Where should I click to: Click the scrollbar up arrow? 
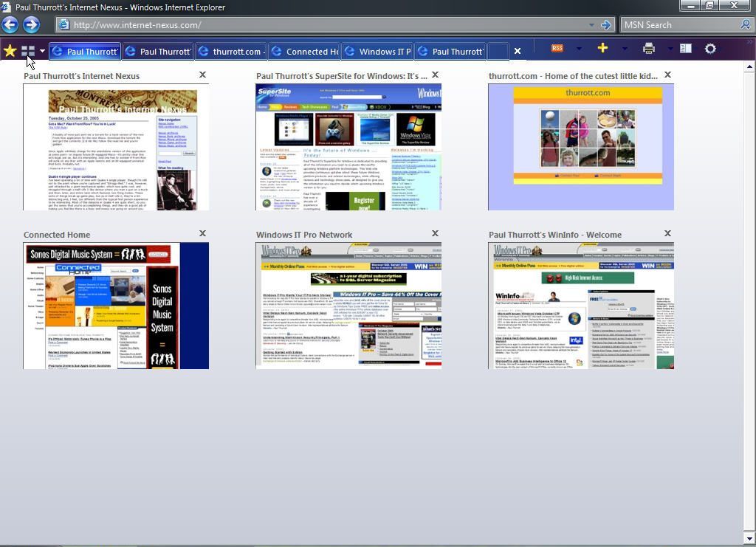click(749, 66)
